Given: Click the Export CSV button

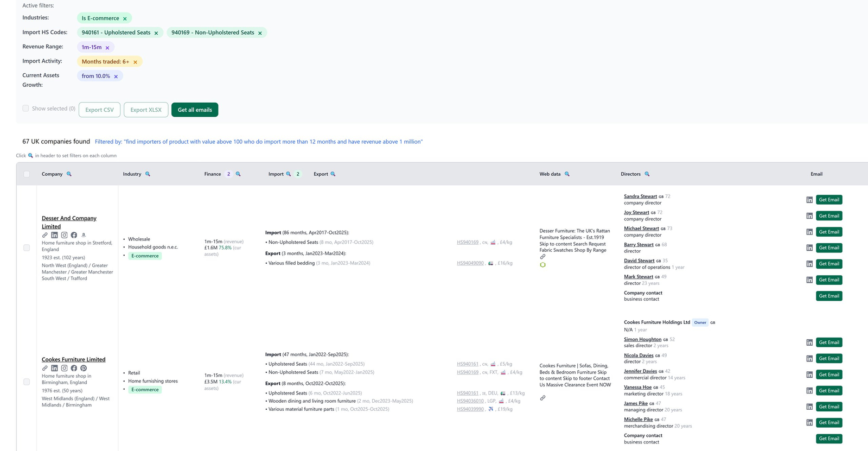Looking at the screenshot, I should [99, 110].
